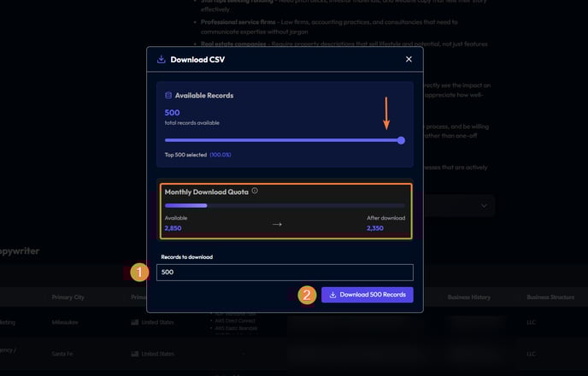The image size is (588, 376).
Task: Click the Monthly Download Quota progress bar
Action: 285,205
